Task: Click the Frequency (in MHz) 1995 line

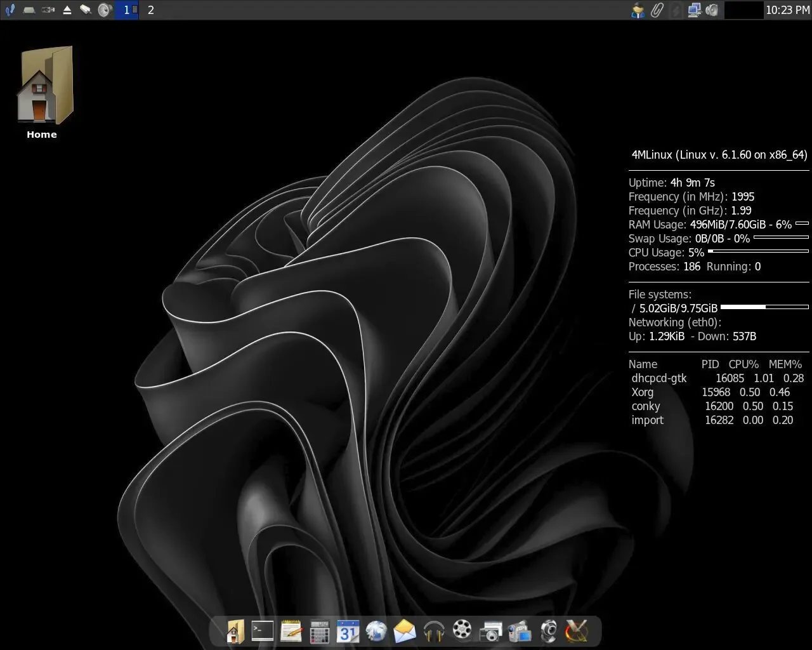Action: pyautogui.click(x=691, y=197)
